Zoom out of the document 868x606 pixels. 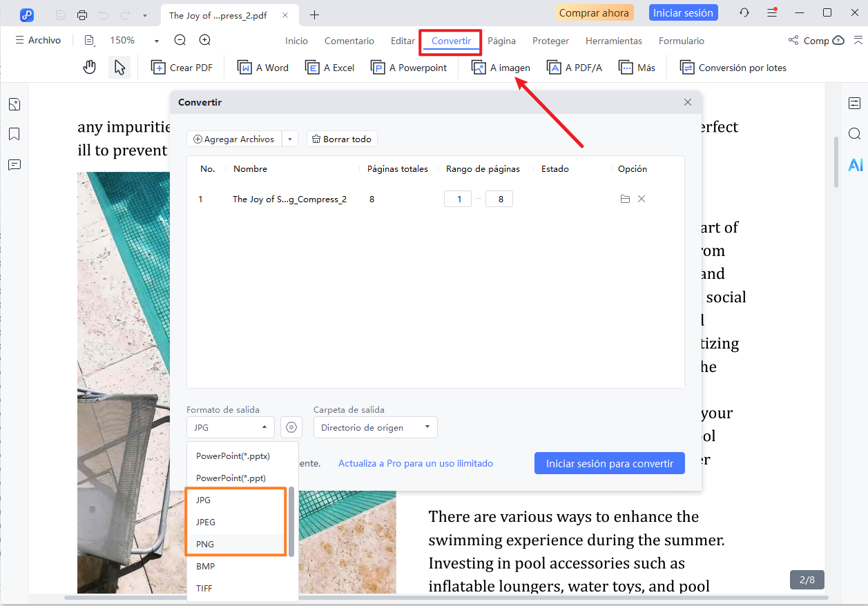pyautogui.click(x=180, y=40)
